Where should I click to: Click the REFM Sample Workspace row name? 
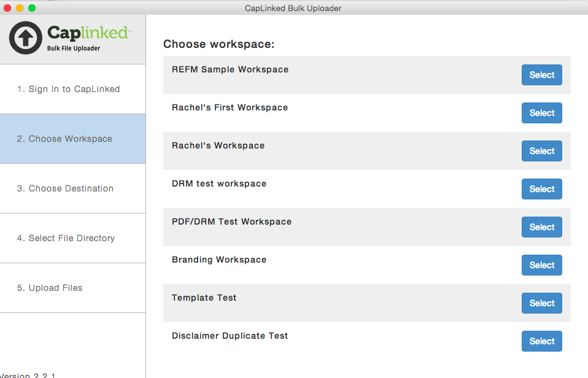[230, 70]
